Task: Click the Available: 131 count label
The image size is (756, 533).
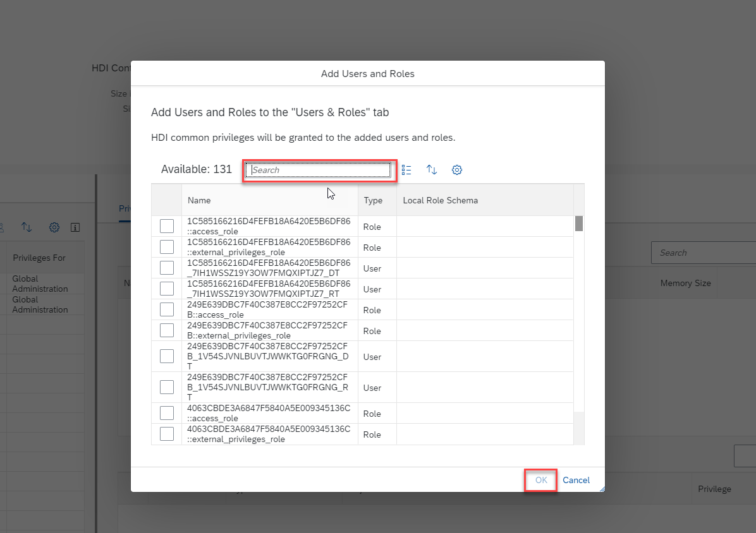Action: (196, 169)
